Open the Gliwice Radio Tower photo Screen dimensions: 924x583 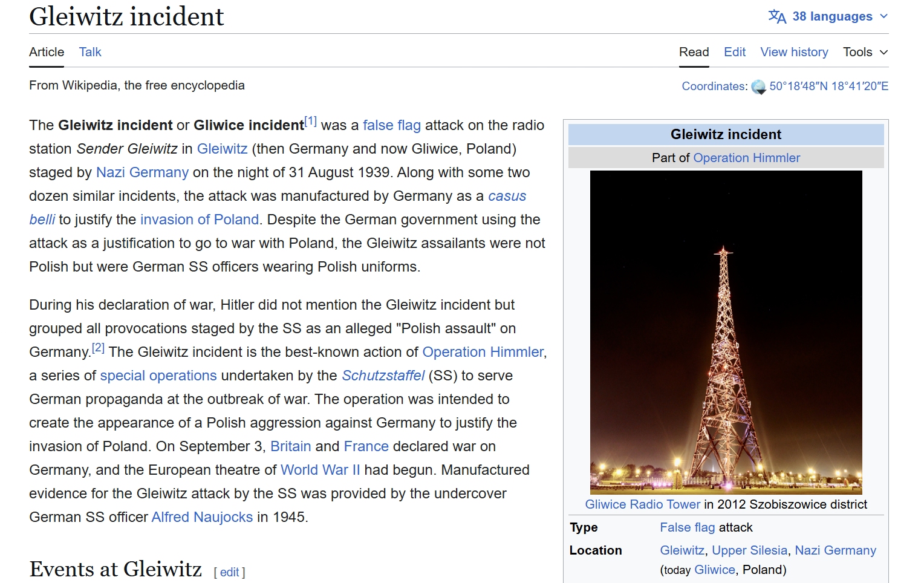(x=726, y=332)
